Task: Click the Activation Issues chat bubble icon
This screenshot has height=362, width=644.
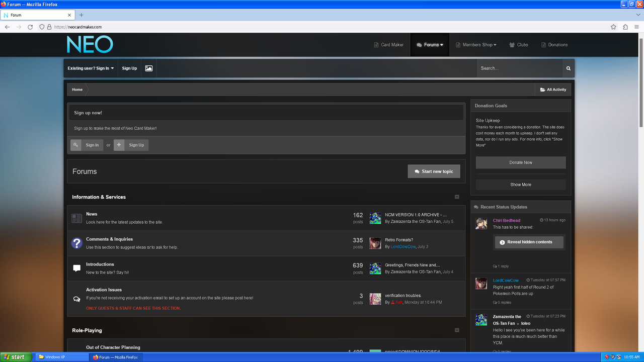Action: click(76, 299)
